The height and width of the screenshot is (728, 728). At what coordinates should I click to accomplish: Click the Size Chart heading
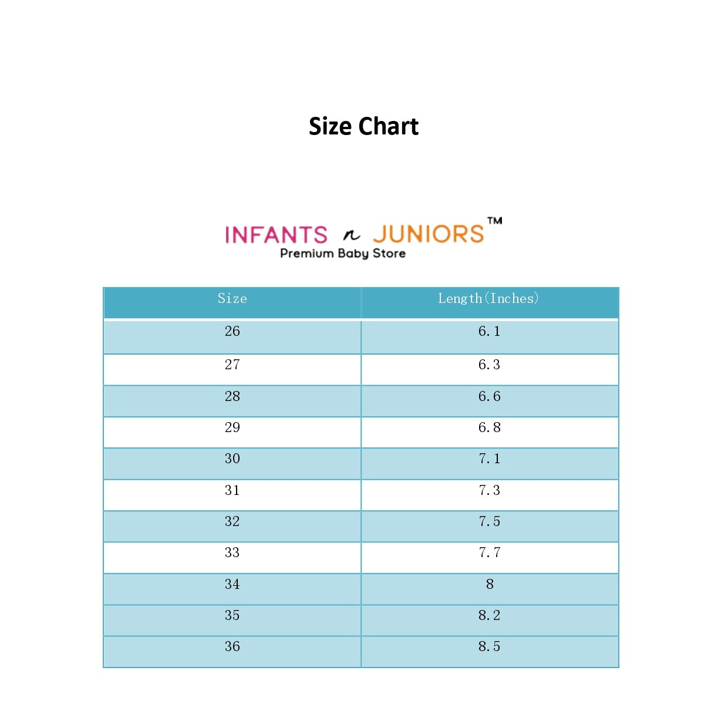(x=363, y=126)
